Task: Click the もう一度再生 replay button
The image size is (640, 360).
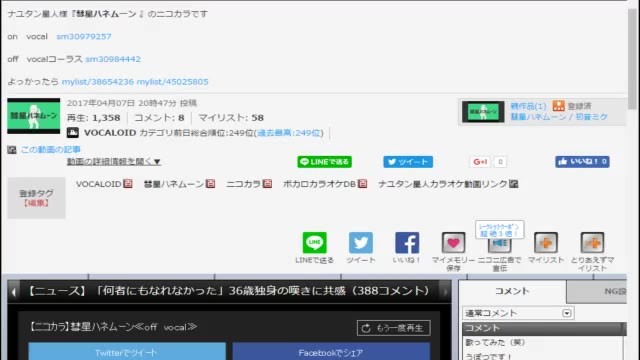Action: pyautogui.click(x=393, y=328)
